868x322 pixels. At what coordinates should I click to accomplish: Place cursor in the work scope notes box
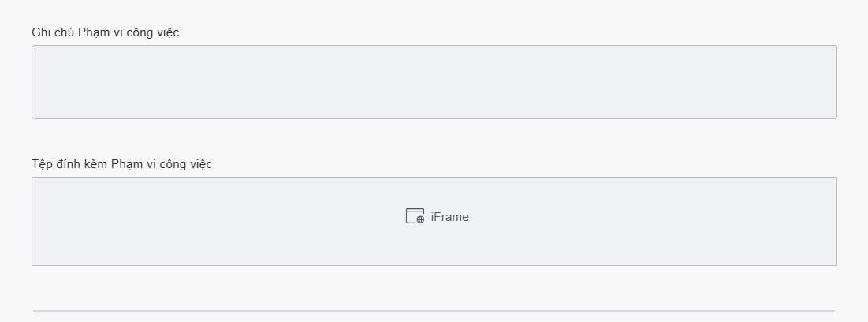pyautogui.click(x=434, y=82)
